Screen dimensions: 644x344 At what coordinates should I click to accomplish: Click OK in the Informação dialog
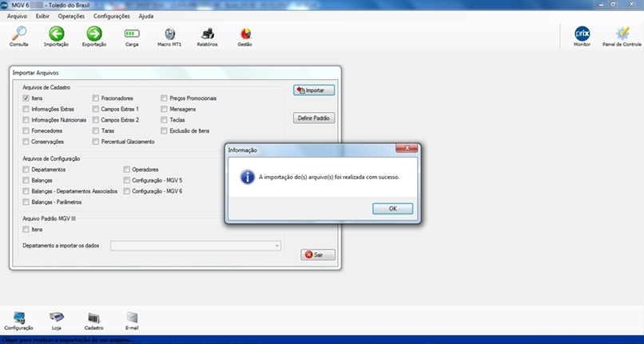point(392,208)
